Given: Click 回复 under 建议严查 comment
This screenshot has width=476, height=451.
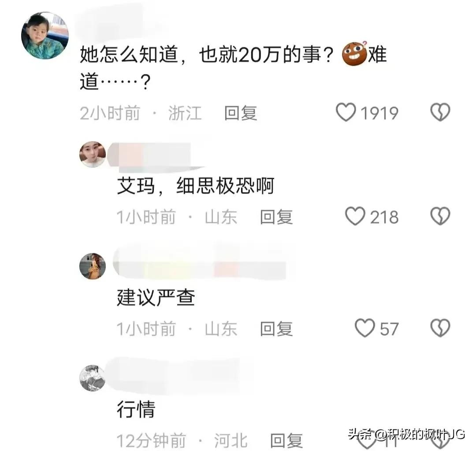Looking at the screenshot, I should [x=276, y=329].
